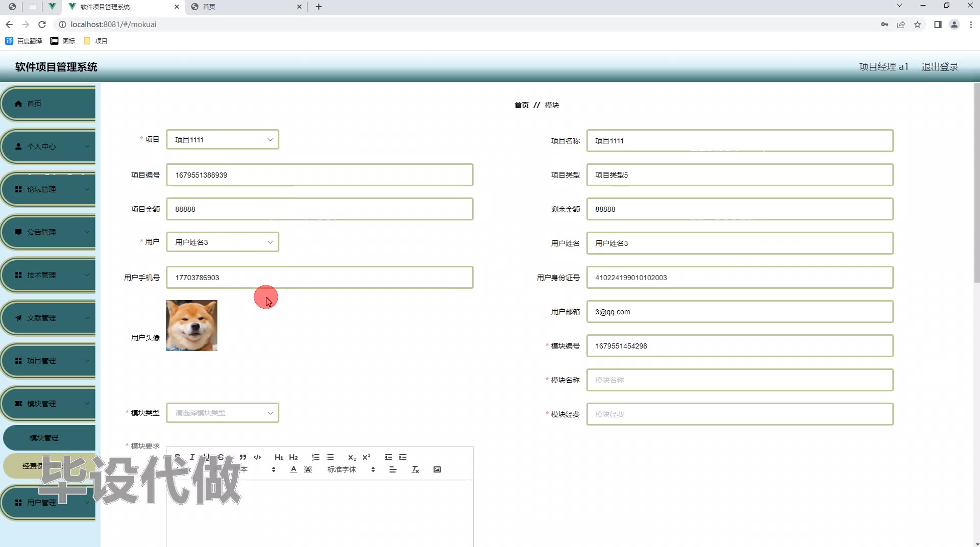Insert a code block in the editor
The height and width of the screenshot is (547, 980).
[257, 457]
